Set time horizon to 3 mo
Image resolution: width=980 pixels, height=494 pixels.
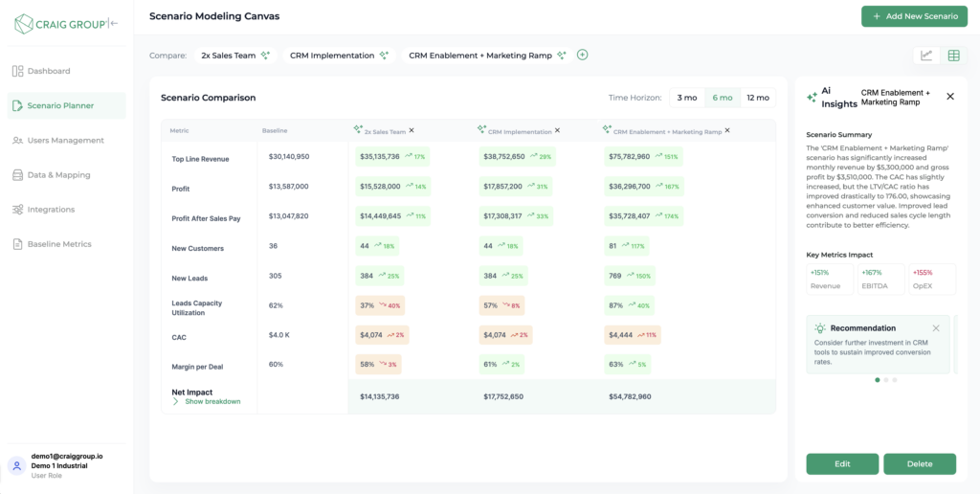coord(686,98)
